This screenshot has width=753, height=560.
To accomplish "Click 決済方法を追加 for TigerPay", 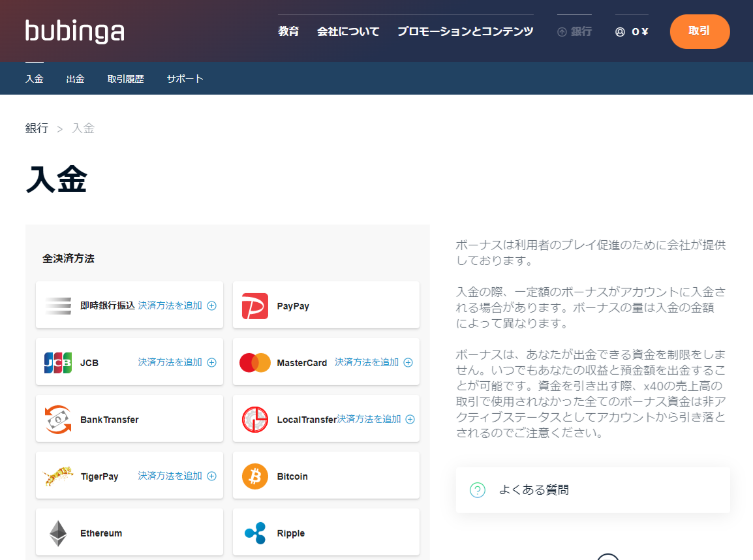I will coord(170,475).
